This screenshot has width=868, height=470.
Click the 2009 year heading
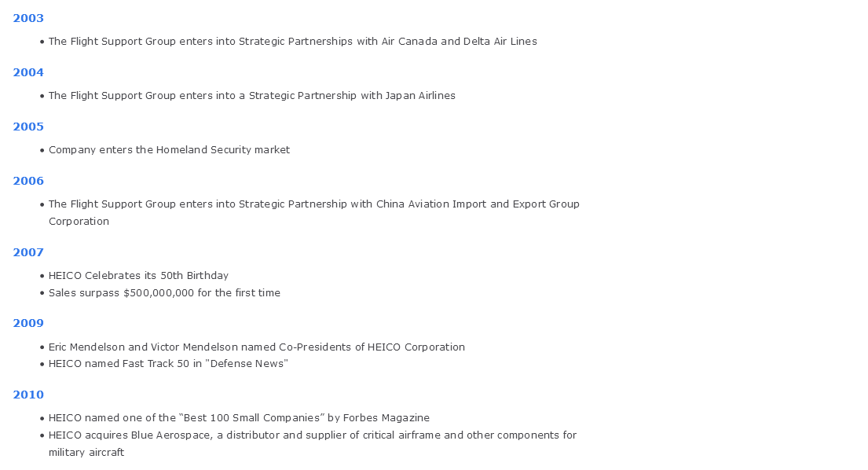[28, 323]
